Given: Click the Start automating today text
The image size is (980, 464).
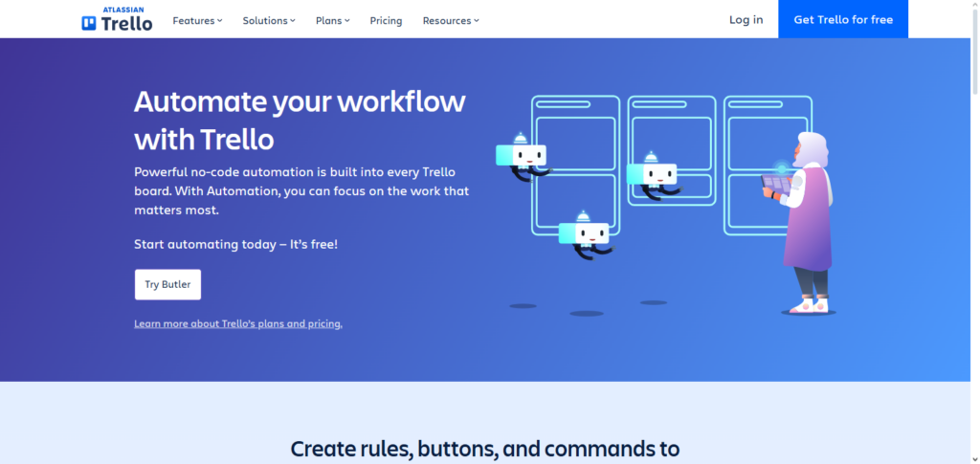Looking at the screenshot, I should tap(235, 244).
